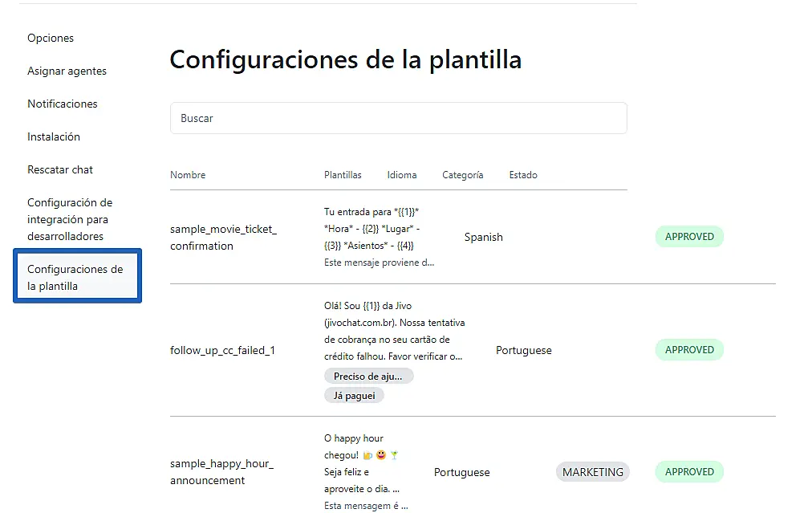Click the Nombre column header
Image resolution: width=812 pixels, height=513 pixels.
[x=188, y=175]
